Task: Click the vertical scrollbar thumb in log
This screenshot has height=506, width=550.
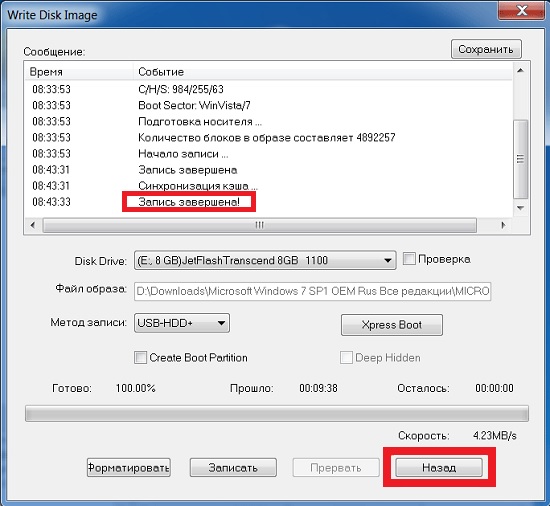Action: point(521,159)
